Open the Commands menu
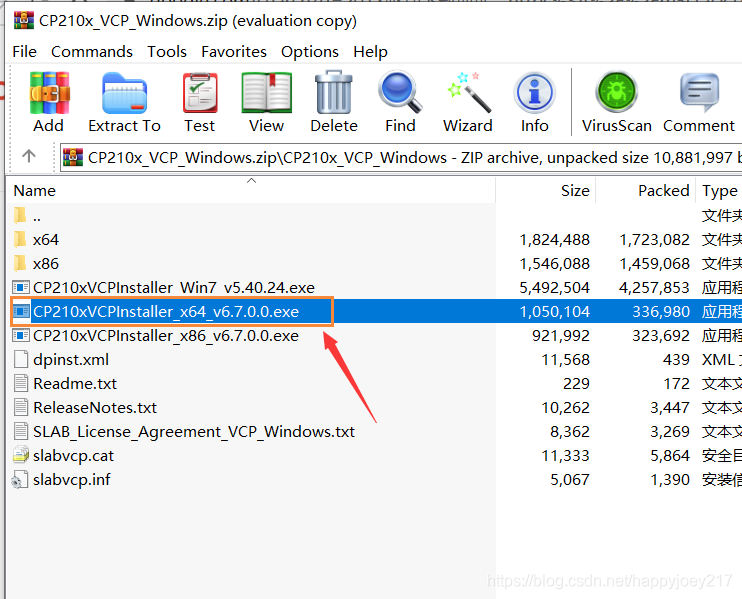 92,52
